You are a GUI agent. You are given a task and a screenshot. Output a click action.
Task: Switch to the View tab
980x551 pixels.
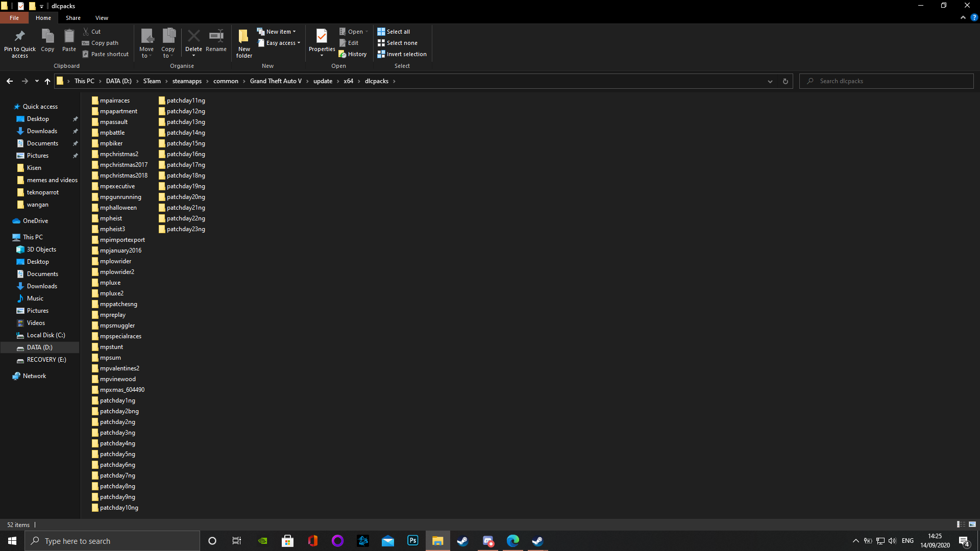(102, 18)
